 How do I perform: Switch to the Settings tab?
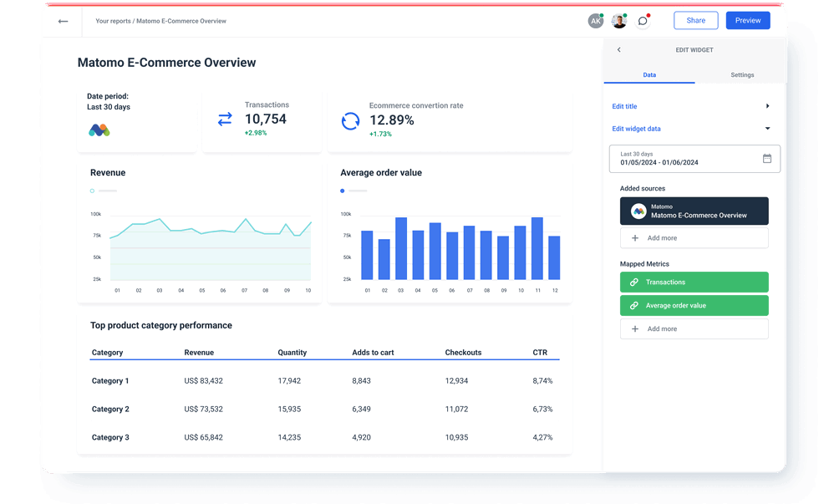742,74
